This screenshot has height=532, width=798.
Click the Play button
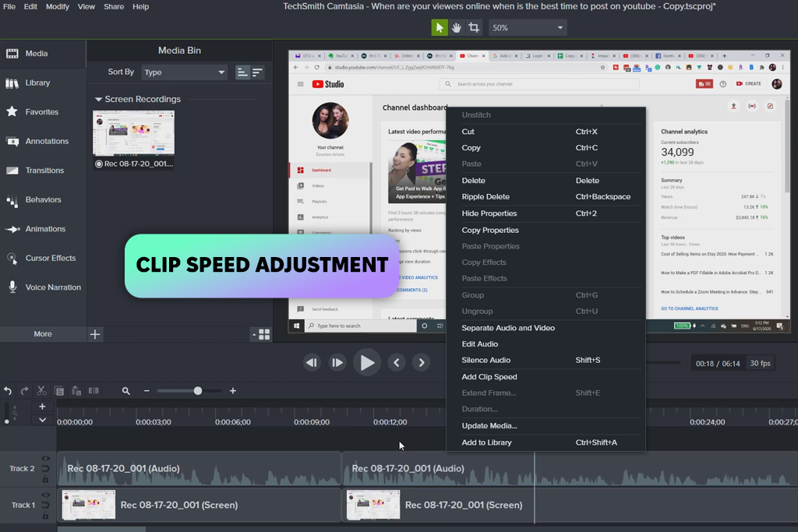click(x=367, y=363)
